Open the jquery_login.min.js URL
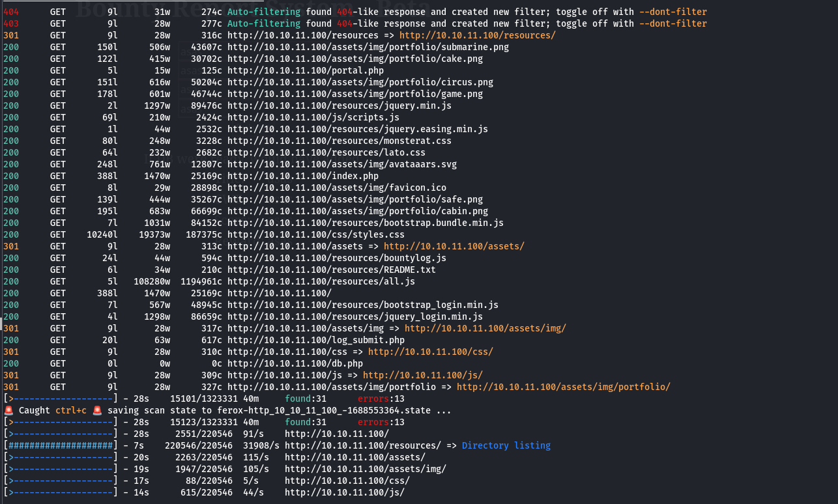The width and height of the screenshot is (838, 504). [355, 316]
